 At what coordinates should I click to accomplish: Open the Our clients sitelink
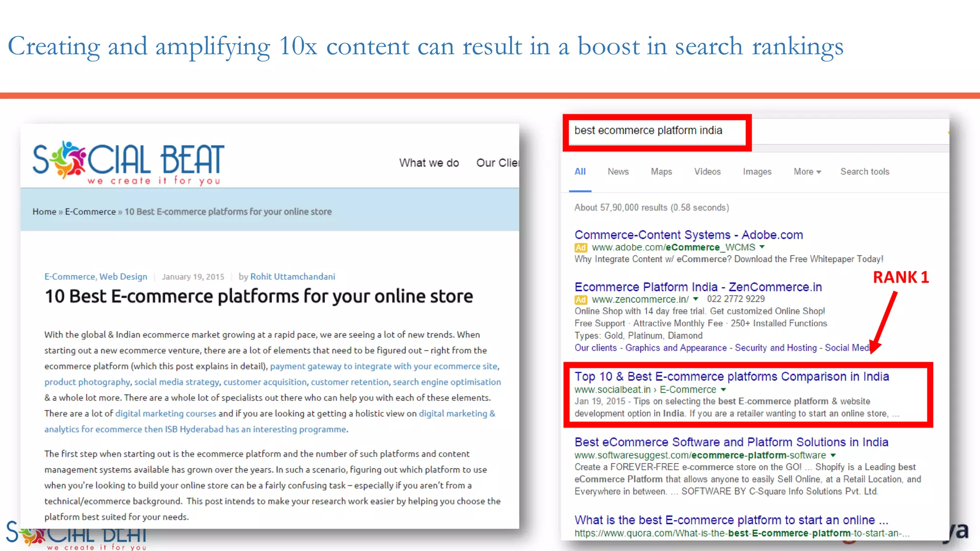(x=596, y=348)
